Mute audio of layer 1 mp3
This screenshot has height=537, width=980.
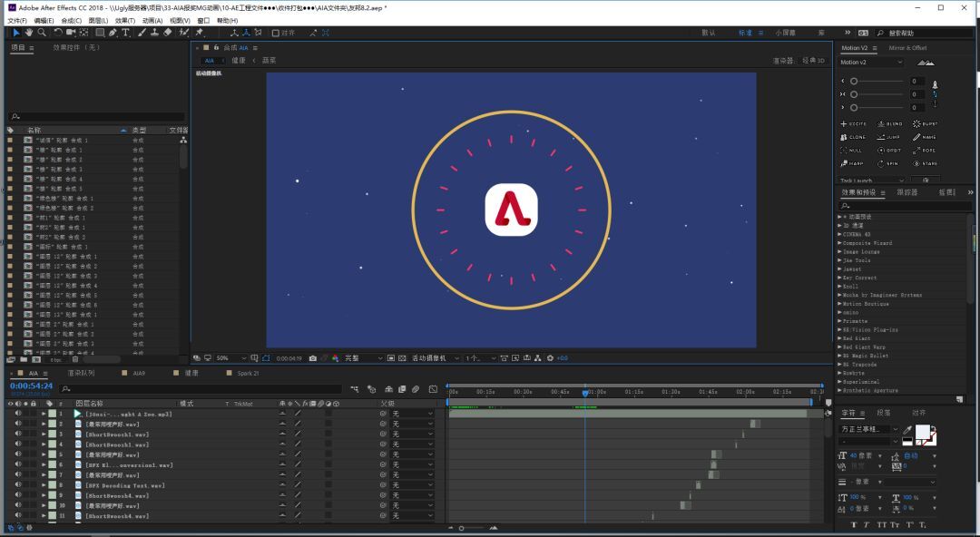click(x=18, y=414)
